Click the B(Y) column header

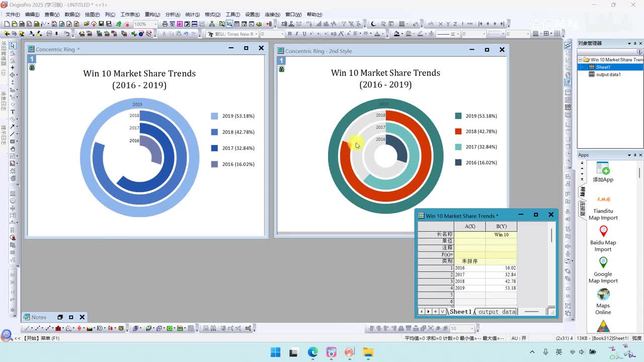point(501,226)
